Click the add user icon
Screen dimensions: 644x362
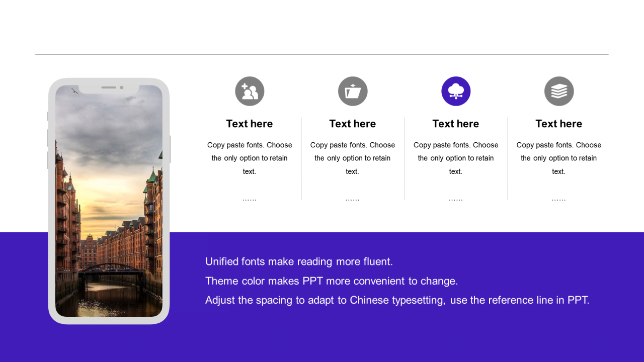[250, 91]
